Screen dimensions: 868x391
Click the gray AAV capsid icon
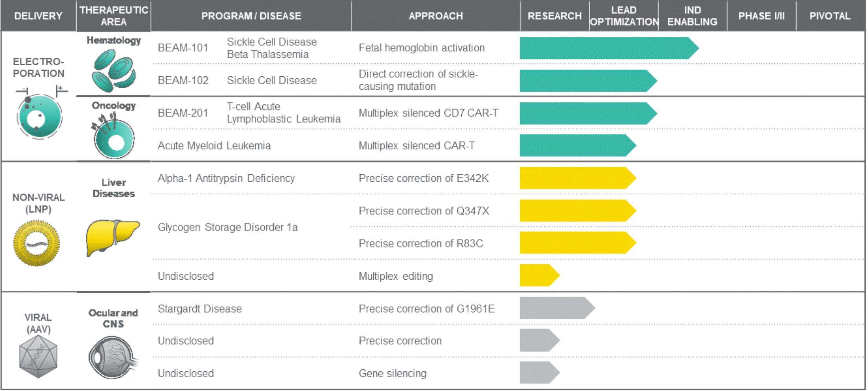[39, 357]
